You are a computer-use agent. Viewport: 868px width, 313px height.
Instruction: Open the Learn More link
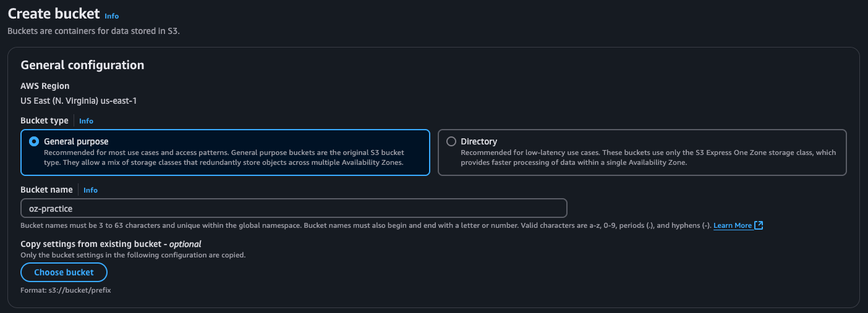click(733, 225)
